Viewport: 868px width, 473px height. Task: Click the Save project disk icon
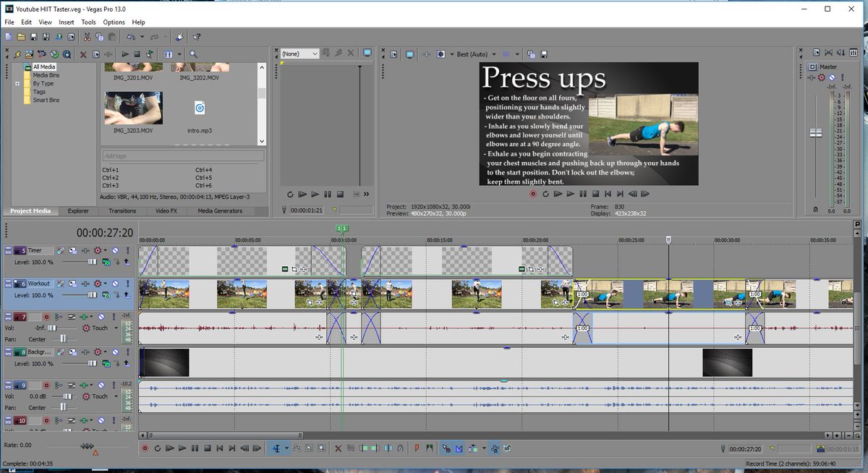pyautogui.click(x=33, y=37)
